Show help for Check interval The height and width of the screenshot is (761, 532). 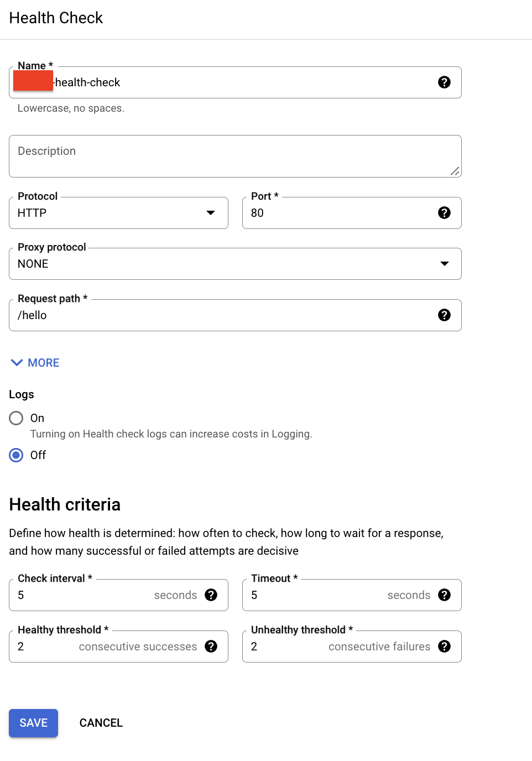(x=211, y=595)
